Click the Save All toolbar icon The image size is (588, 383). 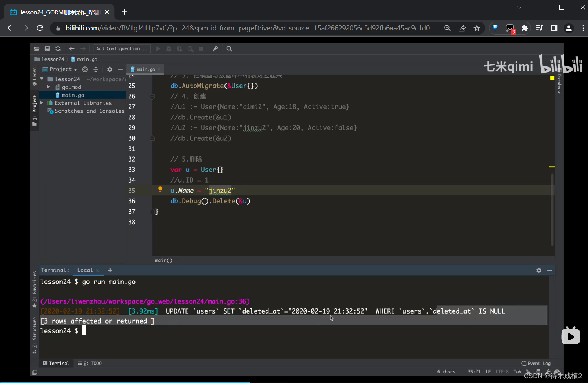(47, 48)
